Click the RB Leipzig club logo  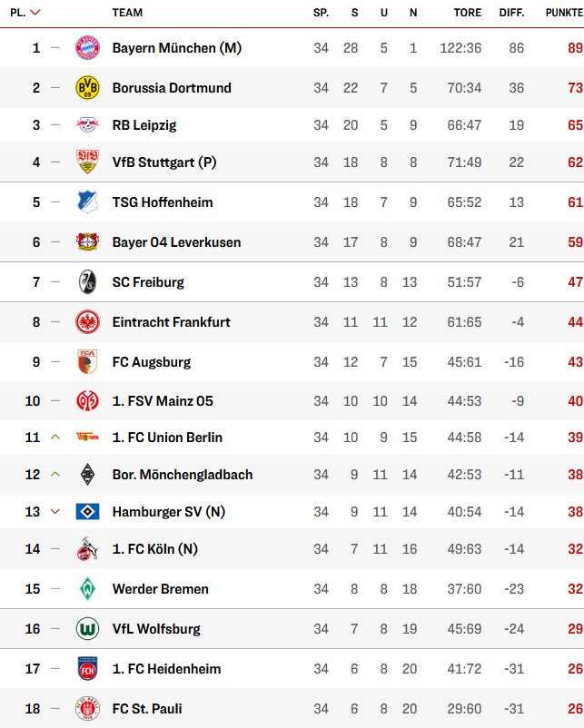(87, 125)
